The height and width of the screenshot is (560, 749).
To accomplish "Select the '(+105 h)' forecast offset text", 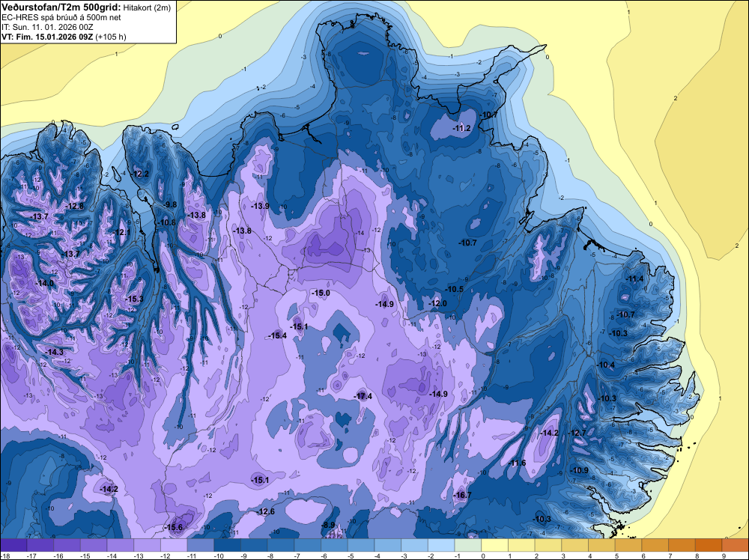I will [x=111, y=37].
